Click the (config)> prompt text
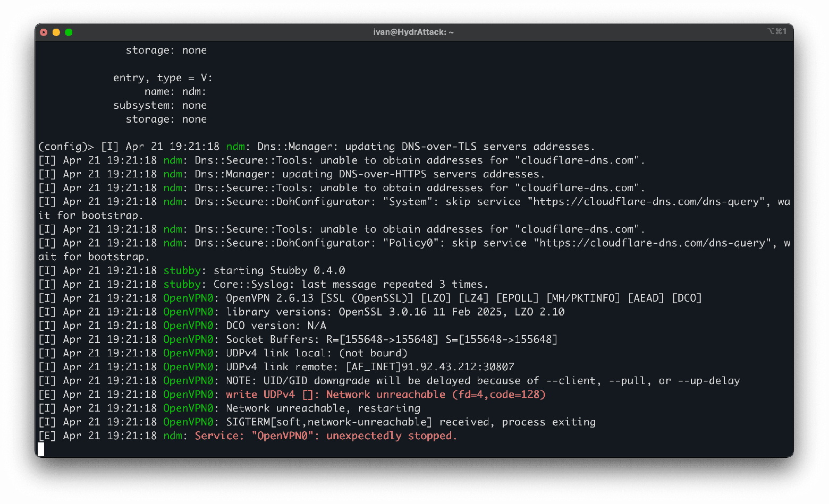Image resolution: width=829 pixels, height=504 pixels. [66, 147]
